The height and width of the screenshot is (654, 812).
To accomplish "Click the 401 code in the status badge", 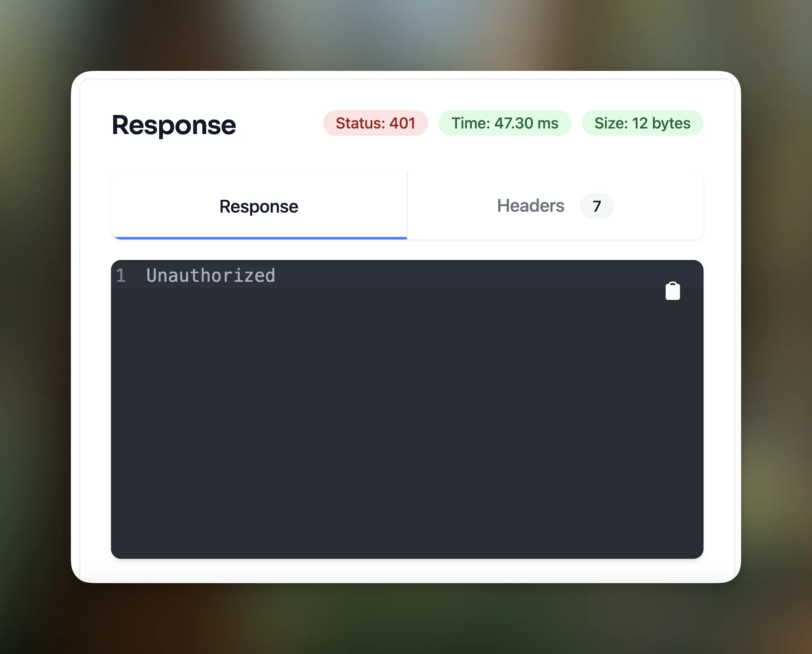I will (x=402, y=123).
